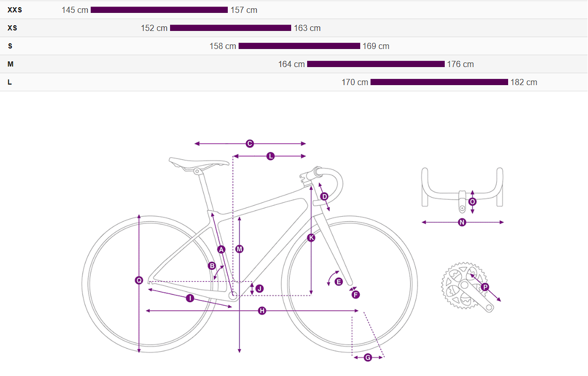Click the I chainstay marker

(x=190, y=298)
